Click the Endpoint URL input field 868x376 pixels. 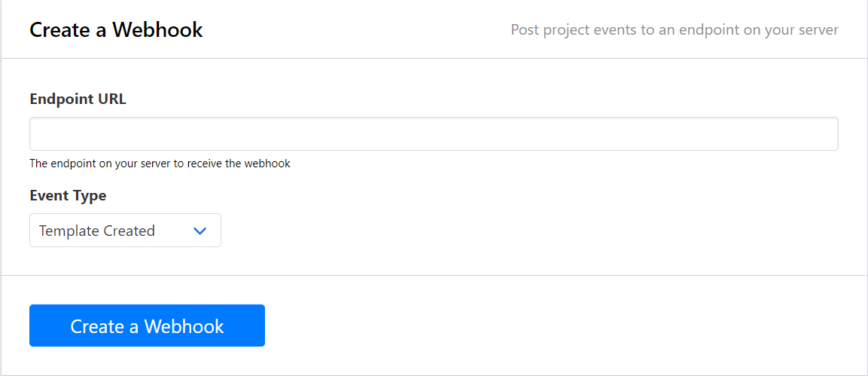433,133
